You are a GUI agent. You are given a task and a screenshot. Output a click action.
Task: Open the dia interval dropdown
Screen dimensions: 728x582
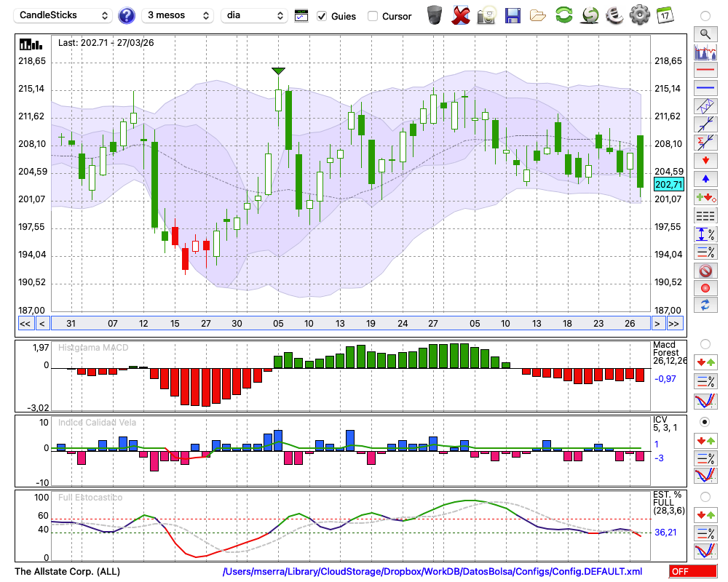tap(254, 15)
